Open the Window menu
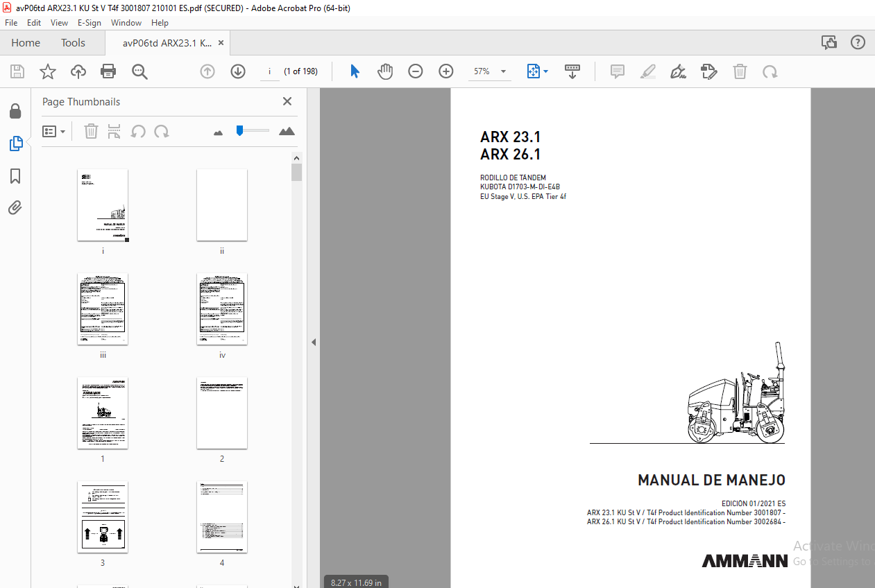The width and height of the screenshot is (875, 588). 126,23
